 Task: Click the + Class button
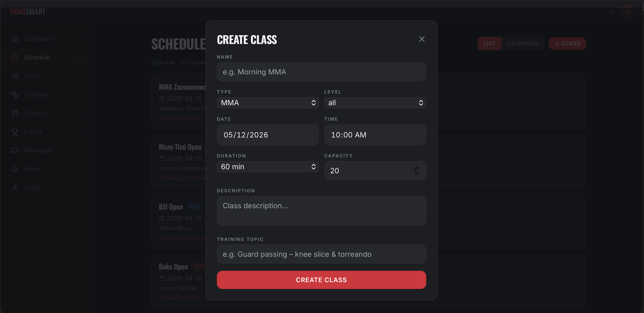coord(567,44)
